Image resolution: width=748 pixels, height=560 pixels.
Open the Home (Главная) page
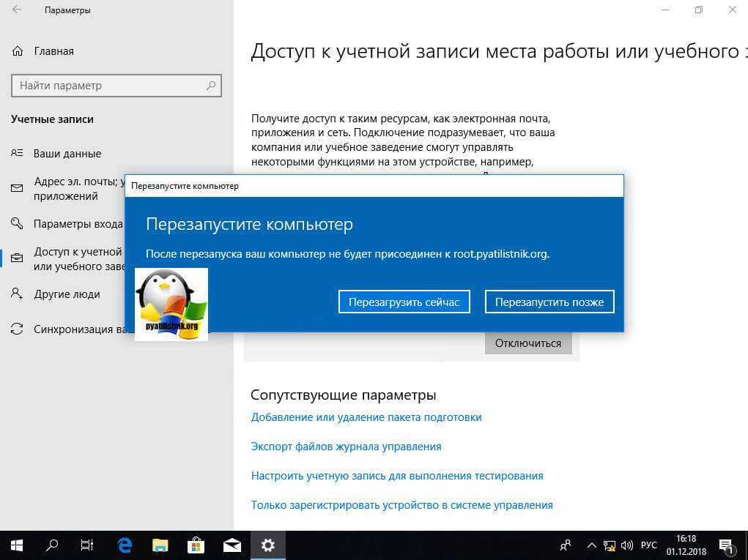click(x=43, y=51)
